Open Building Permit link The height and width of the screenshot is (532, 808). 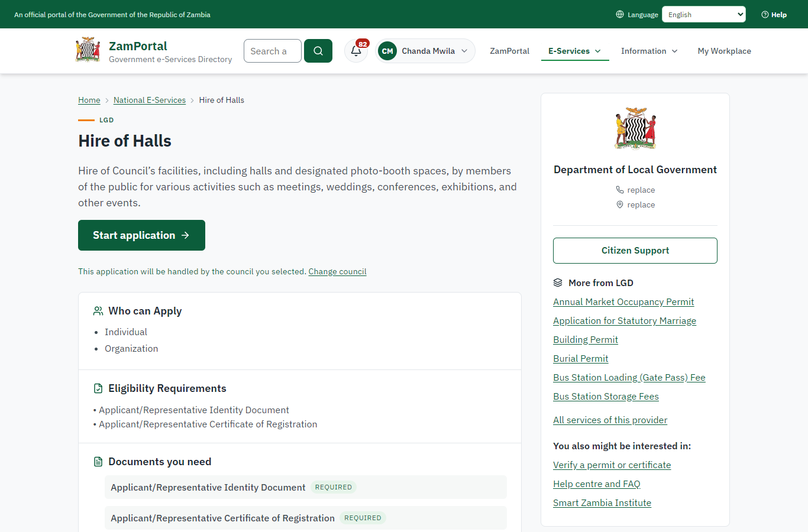click(586, 340)
